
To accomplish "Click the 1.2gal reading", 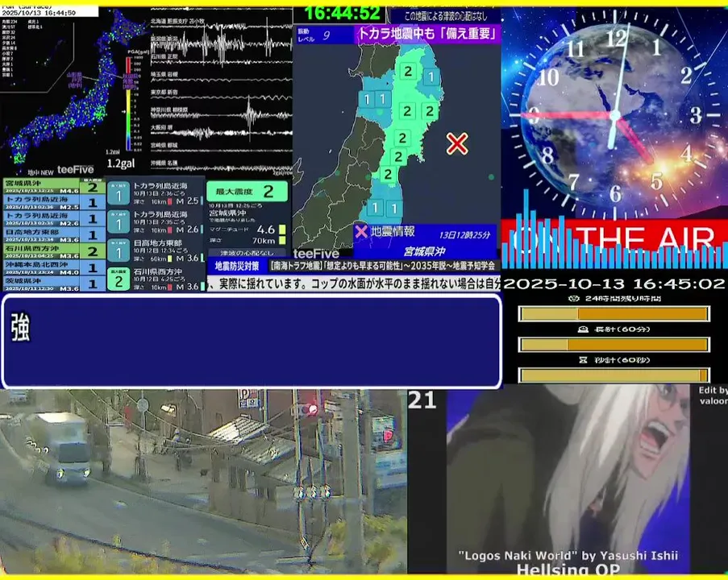I will coord(121,164).
